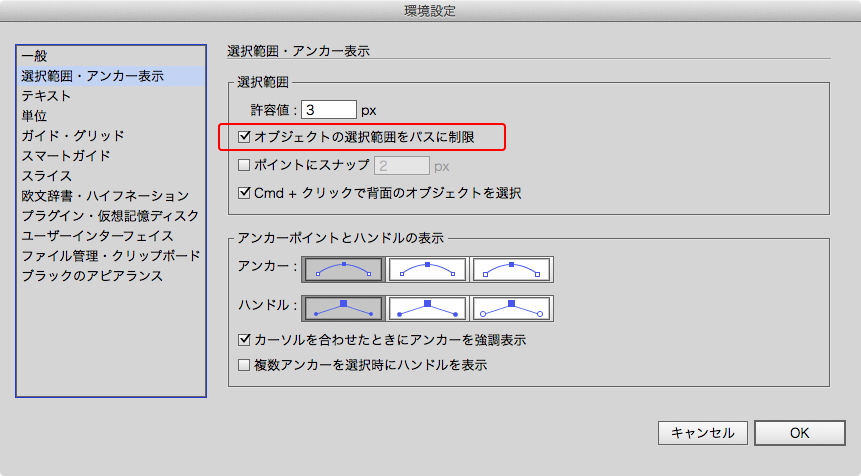This screenshot has width=861, height=476.
Task: Select the middle anchor display style
Action: pos(427,268)
